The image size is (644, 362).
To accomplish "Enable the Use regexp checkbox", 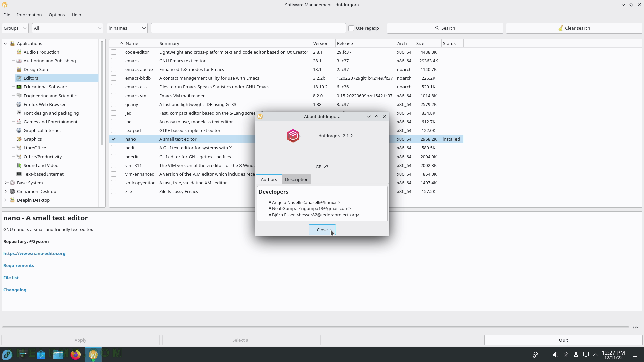I will (x=351, y=28).
